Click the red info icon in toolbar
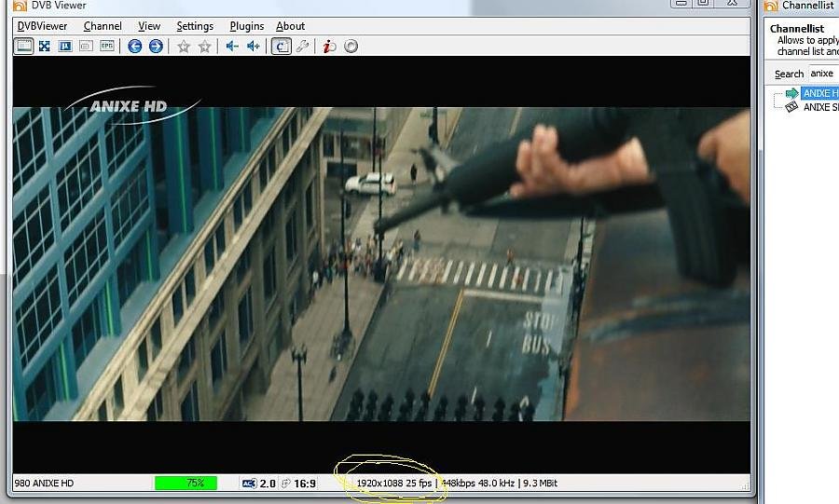Screen dimensions: 839x504 (x=329, y=46)
